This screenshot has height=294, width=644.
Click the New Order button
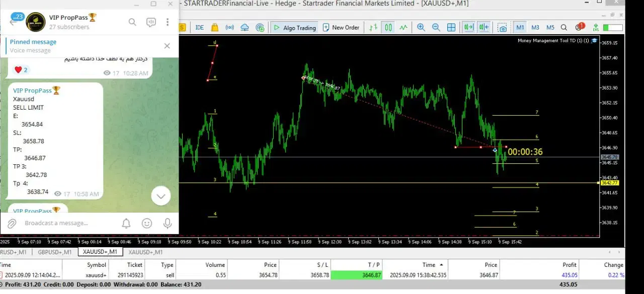pyautogui.click(x=341, y=28)
